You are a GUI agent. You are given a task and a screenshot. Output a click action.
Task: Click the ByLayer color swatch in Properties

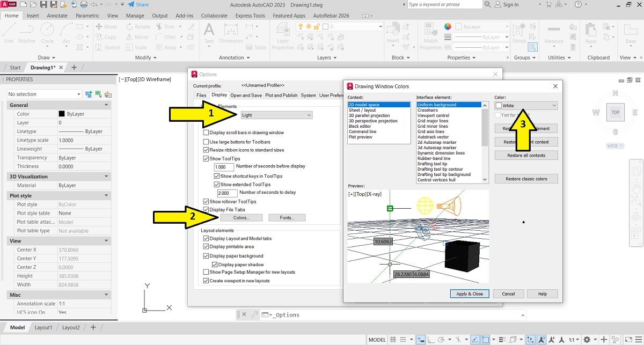(62, 114)
